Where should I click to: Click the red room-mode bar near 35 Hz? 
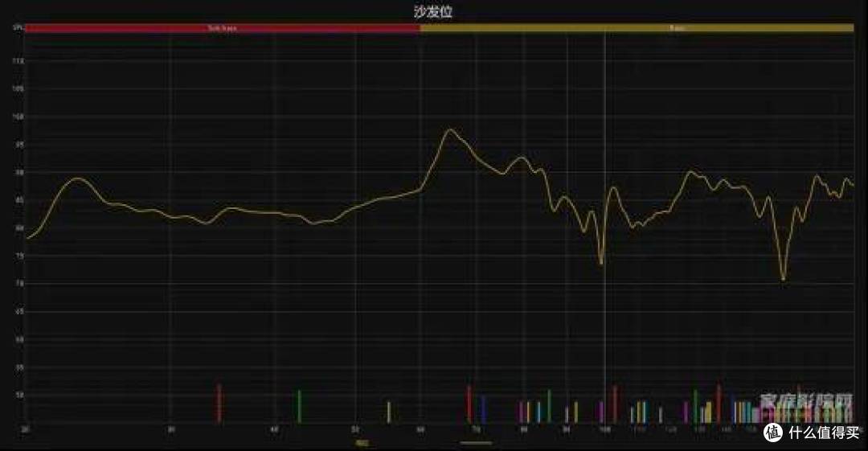(x=219, y=404)
